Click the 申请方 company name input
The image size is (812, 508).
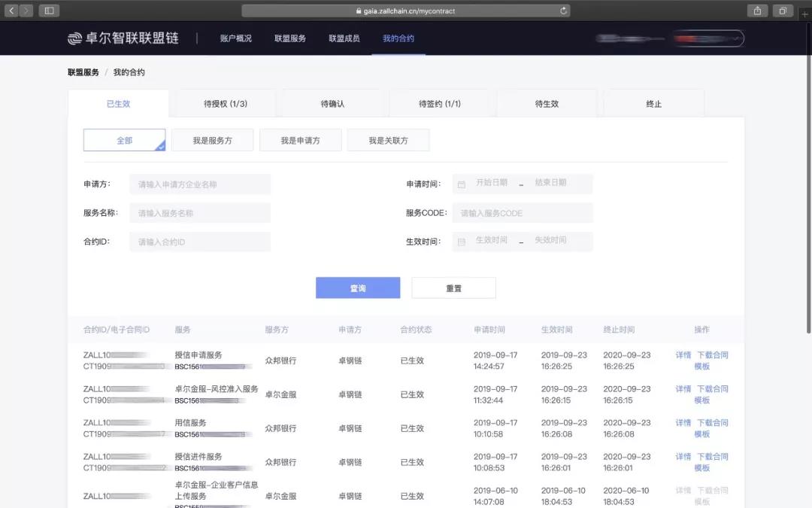point(200,184)
